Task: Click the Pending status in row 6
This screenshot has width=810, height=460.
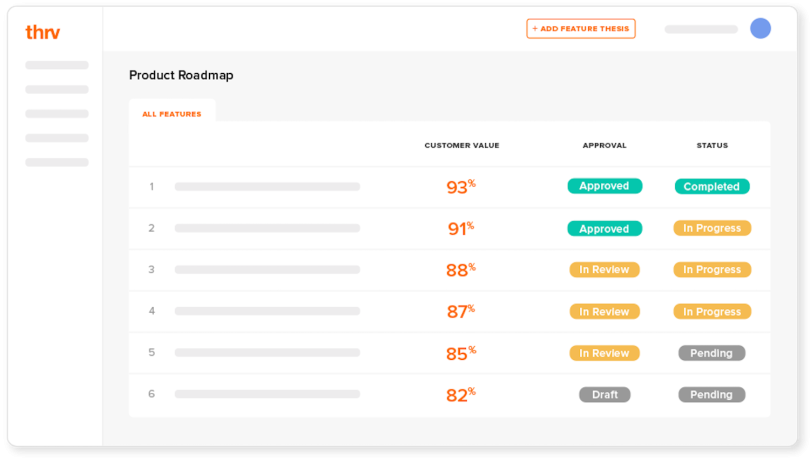Action: [x=712, y=394]
